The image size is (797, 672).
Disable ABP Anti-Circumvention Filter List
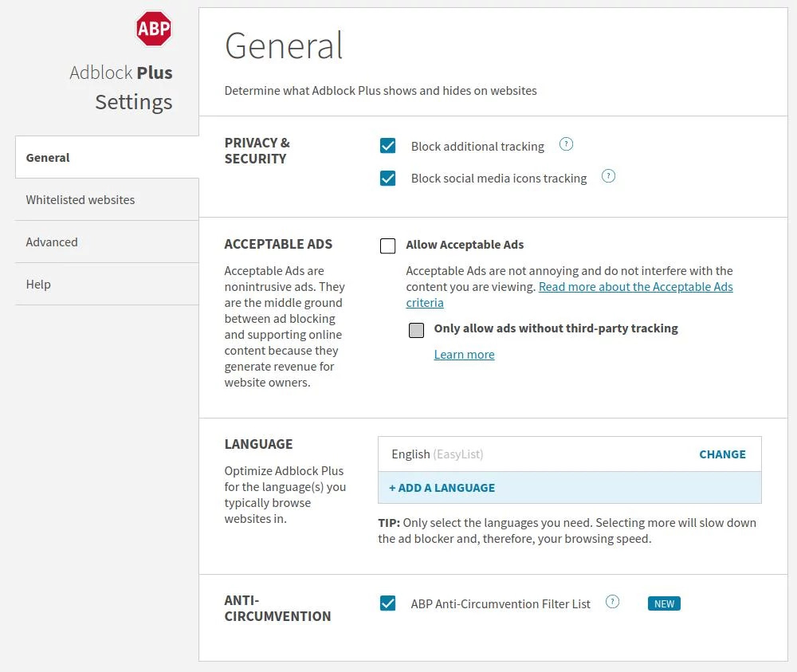coord(387,603)
